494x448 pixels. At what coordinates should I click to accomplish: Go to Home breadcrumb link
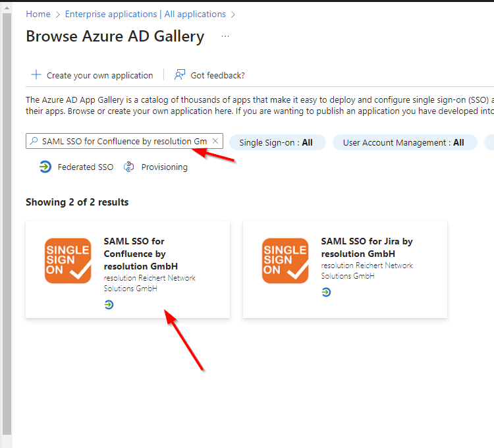coord(38,14)
